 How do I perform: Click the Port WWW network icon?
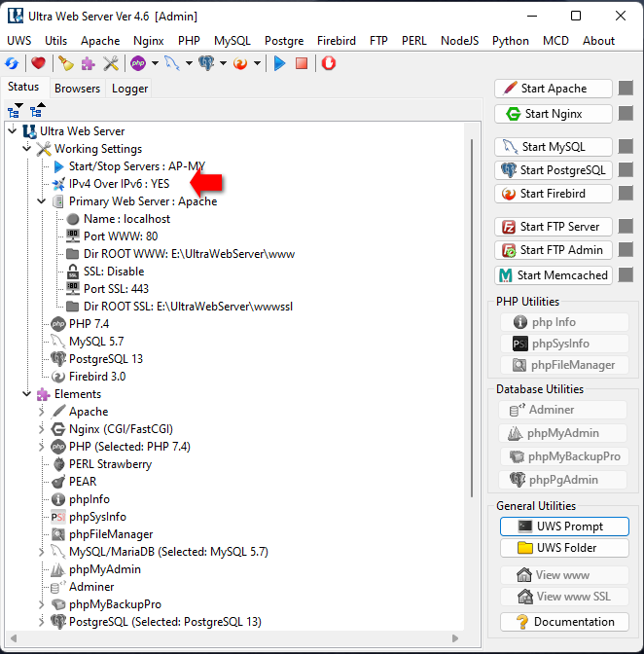point(73,236)
